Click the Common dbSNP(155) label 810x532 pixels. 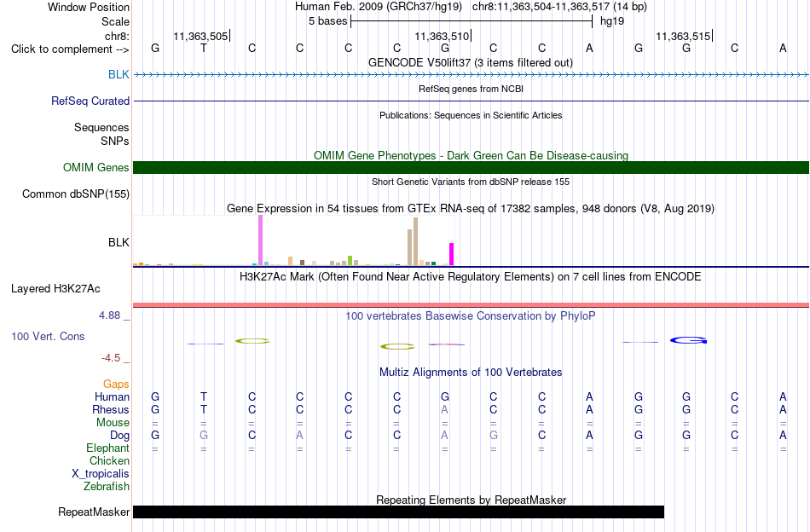tap(75, 194)
